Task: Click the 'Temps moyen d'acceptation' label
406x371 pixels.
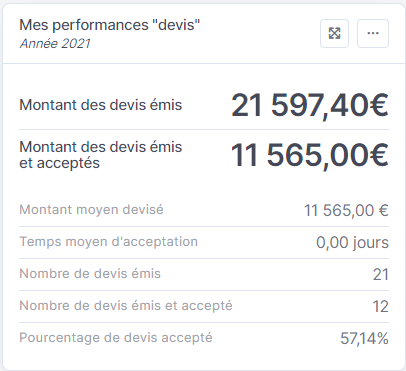Action: 108,242
